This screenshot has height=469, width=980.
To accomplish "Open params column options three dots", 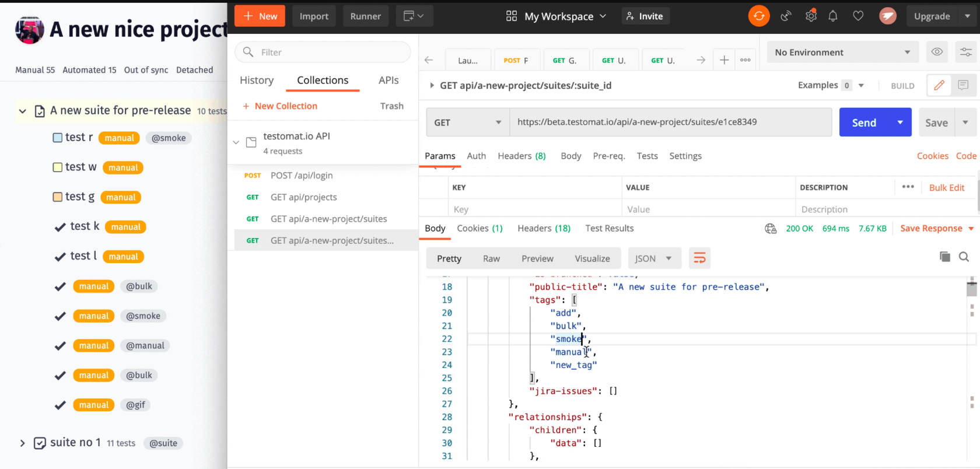I will click(x=908, y=187).
